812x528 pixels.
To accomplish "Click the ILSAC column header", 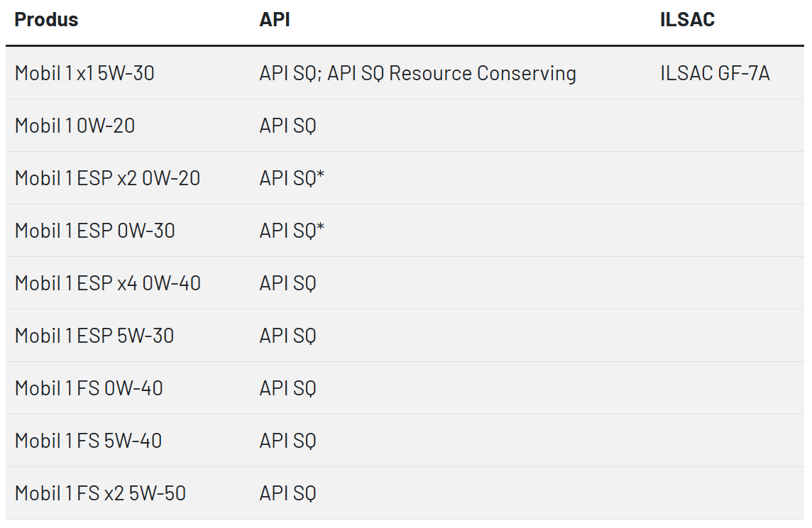I will pos(687,20).
